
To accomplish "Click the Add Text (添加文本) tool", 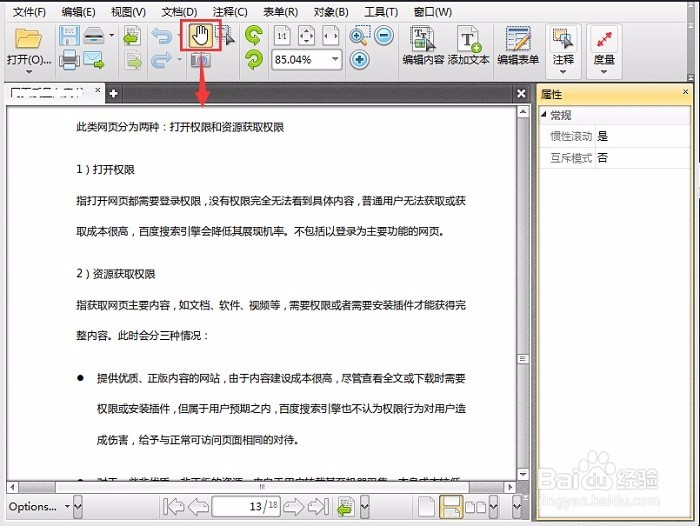I will (469, 46).
